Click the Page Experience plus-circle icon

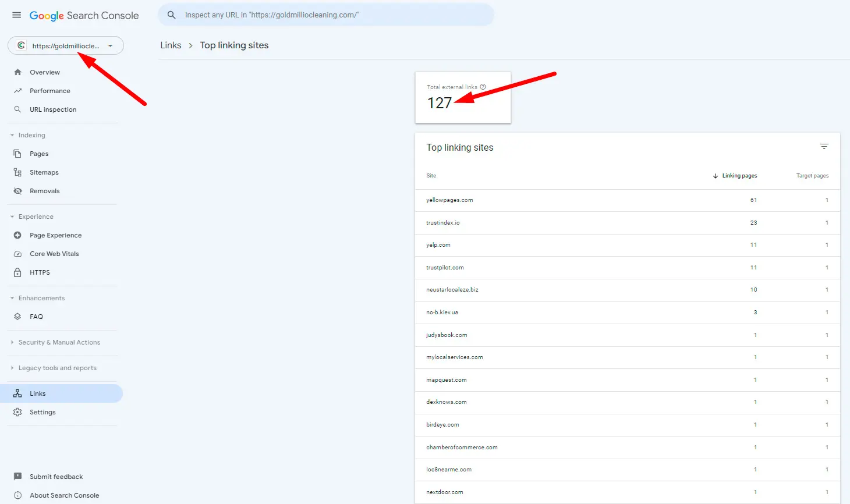pyautogui.click(x=17, y=235)
